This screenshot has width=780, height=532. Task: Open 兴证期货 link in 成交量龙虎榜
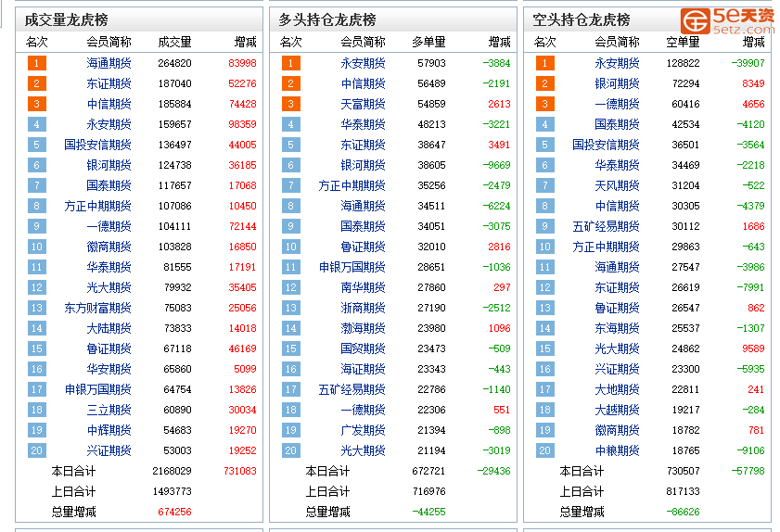[109, 450]
